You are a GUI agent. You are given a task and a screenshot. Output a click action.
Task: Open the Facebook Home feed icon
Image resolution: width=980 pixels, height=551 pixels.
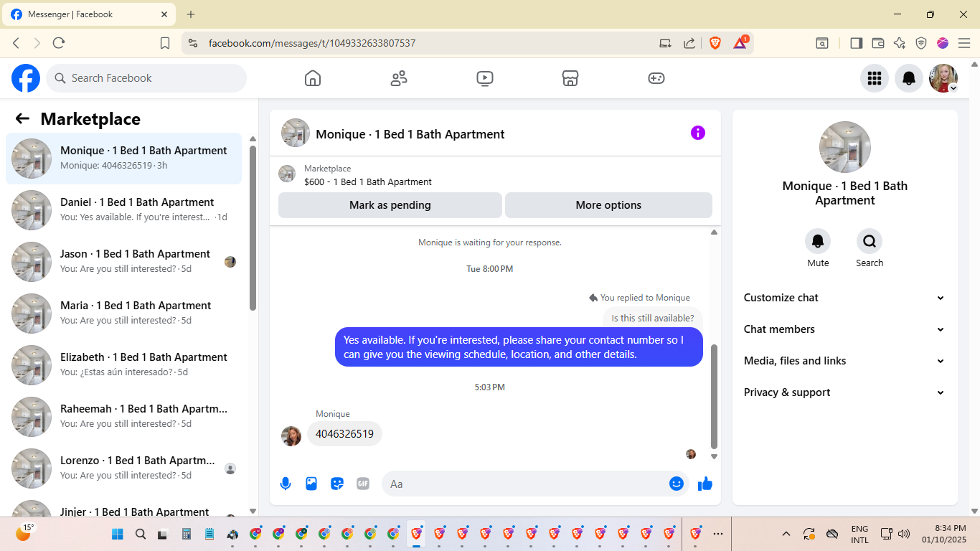click(313, 78)
